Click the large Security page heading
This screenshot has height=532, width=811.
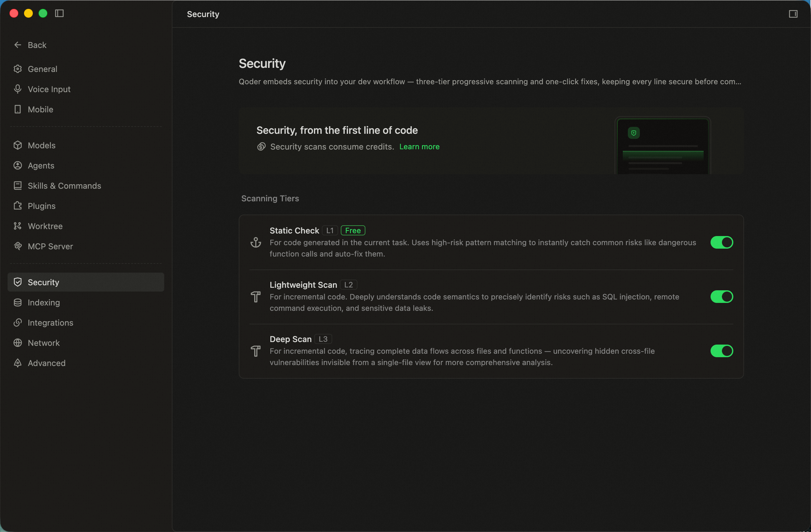click(262, 64)
